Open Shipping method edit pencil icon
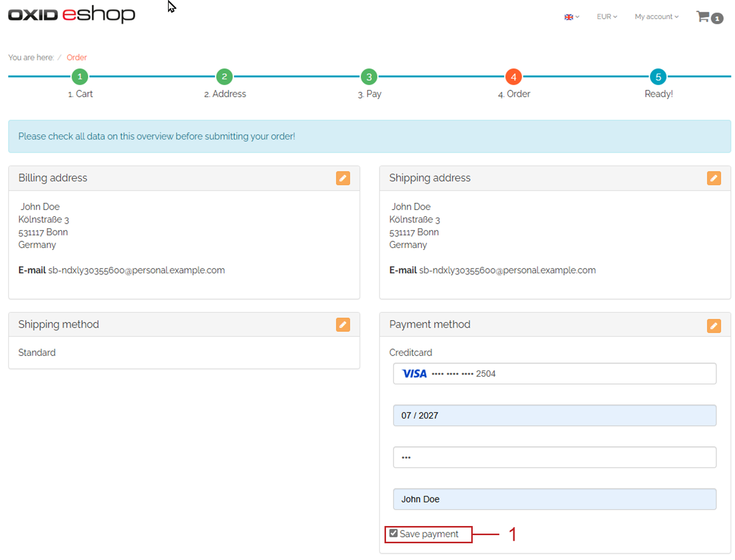Viewport: 735px width, 560px height. tap(343, 325)
